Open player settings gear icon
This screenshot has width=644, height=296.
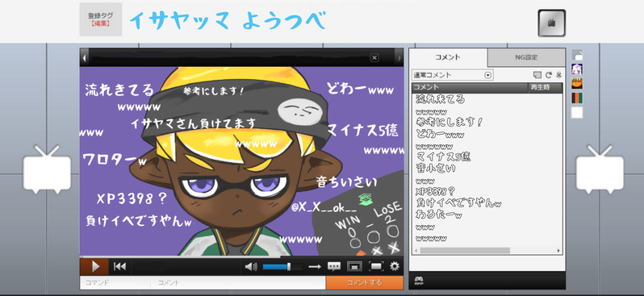[x=395, y=266]
